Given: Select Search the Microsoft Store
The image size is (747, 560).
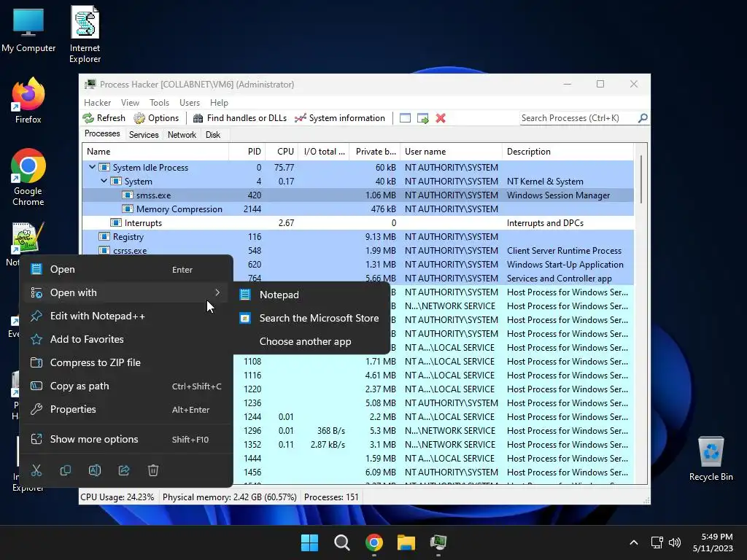Looking at the screenshot, I should [311, 318].
